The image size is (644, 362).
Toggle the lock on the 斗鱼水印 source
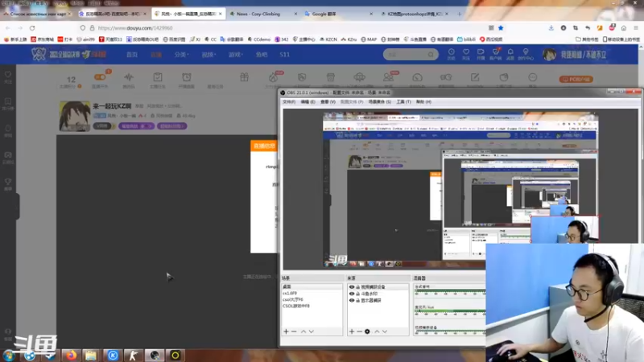tap(357, 294)
